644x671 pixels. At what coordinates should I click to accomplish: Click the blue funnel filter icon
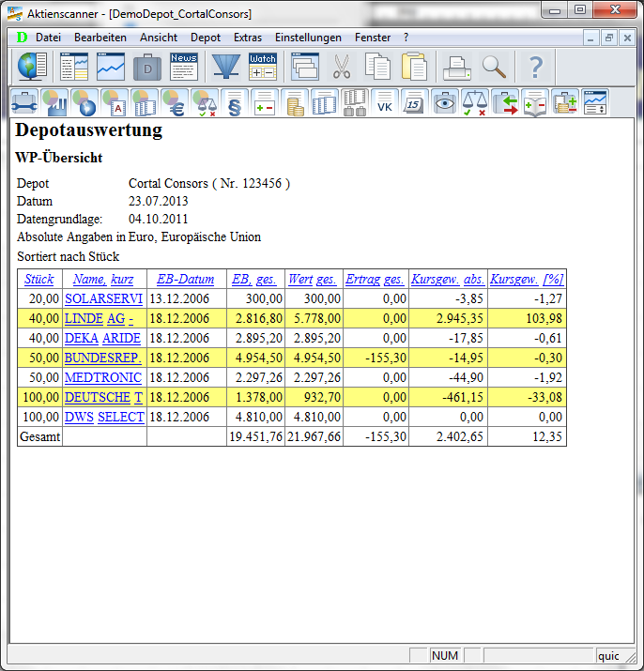coord(225,67)
